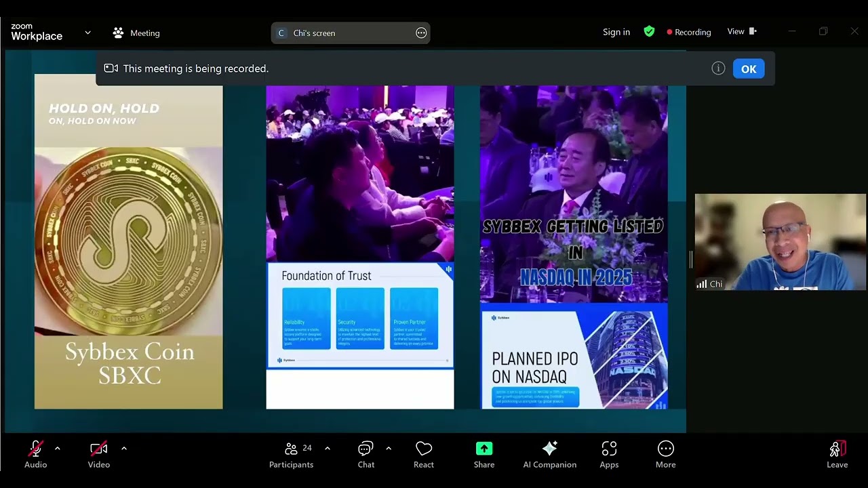This screenshot has width=868, height=488.
Task: Open AI Companion
Action: point(550,454)
